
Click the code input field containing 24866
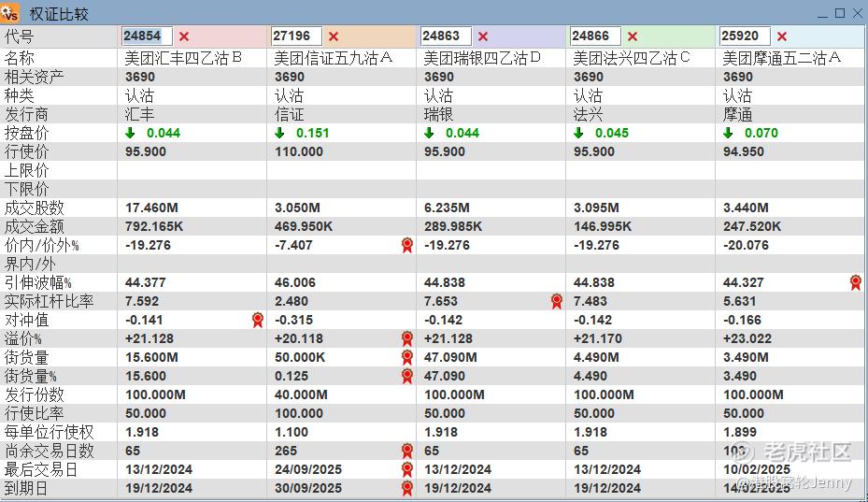click(x=596, y=36)
